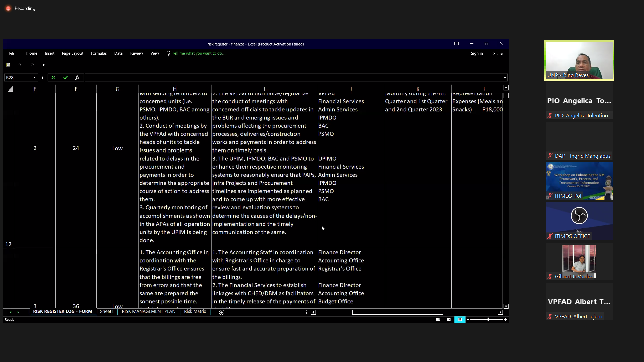Click previous sheet tab navigation arrow
Viewport: 644px width, 362px height.
coord(11,312)
